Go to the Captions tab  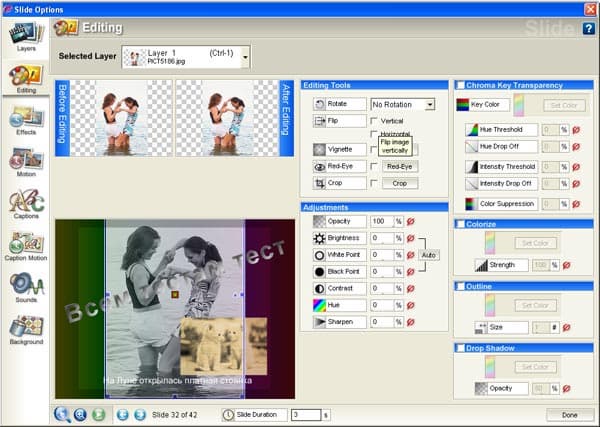click(26, 204)
